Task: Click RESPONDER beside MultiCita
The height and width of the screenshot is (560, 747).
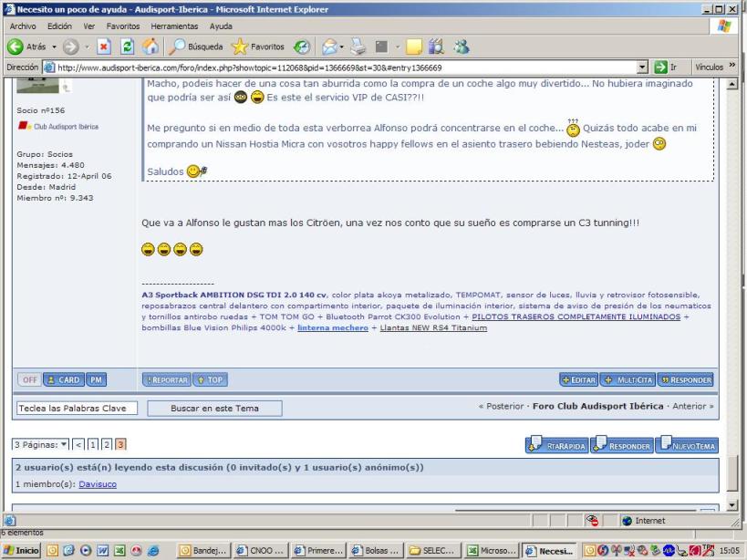Action: 686,379
